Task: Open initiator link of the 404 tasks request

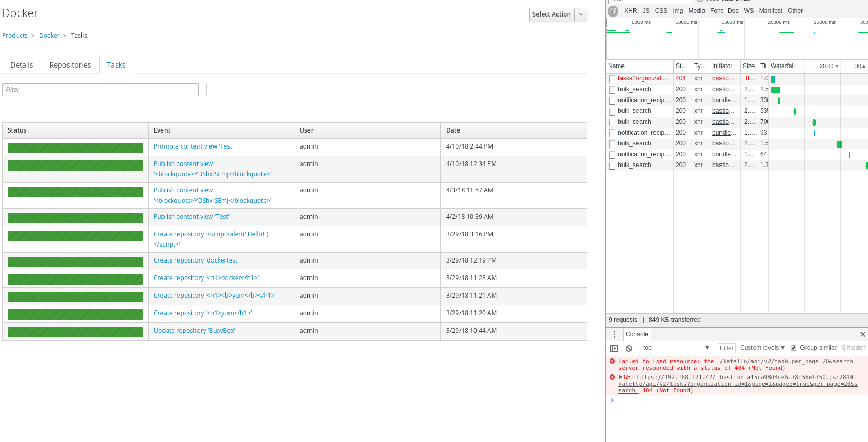Action: click(724, 78)
